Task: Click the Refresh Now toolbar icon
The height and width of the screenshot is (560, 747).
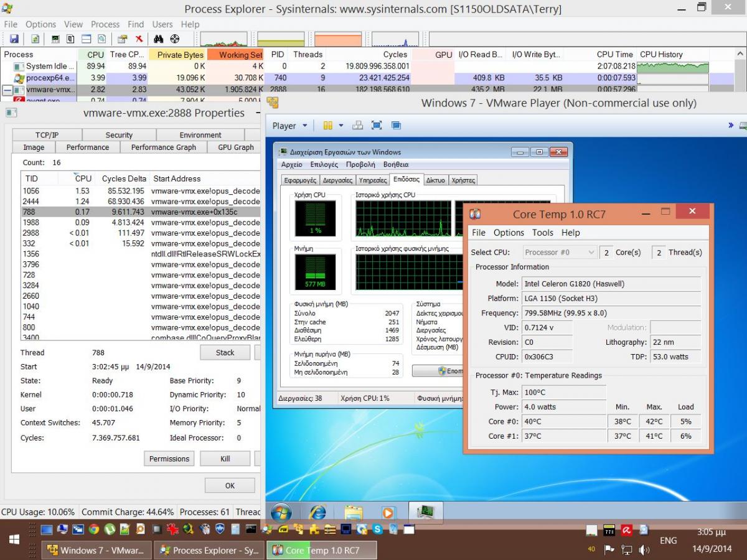Action: coord(35,39)
